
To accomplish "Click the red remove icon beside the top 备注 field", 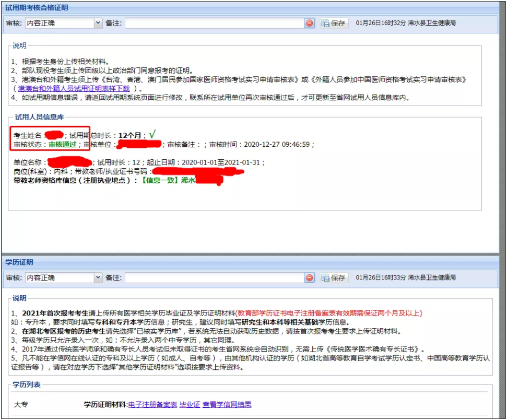I will pos(310,22).
